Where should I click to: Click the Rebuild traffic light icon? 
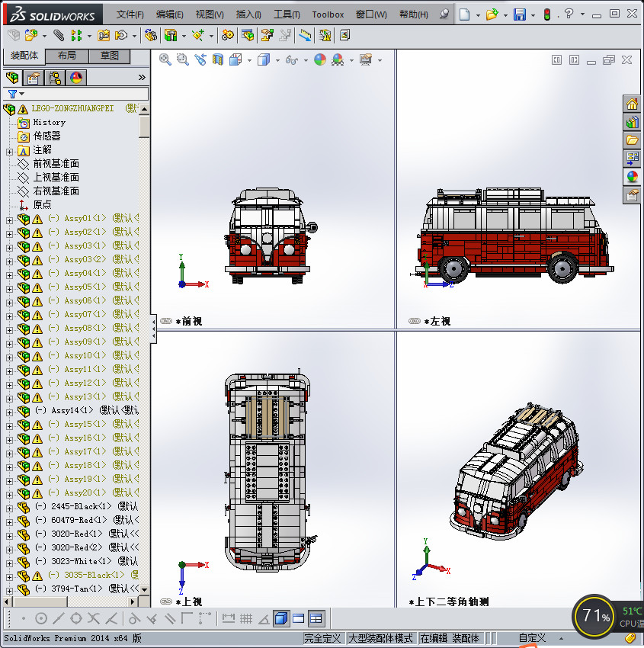[547, 14]
